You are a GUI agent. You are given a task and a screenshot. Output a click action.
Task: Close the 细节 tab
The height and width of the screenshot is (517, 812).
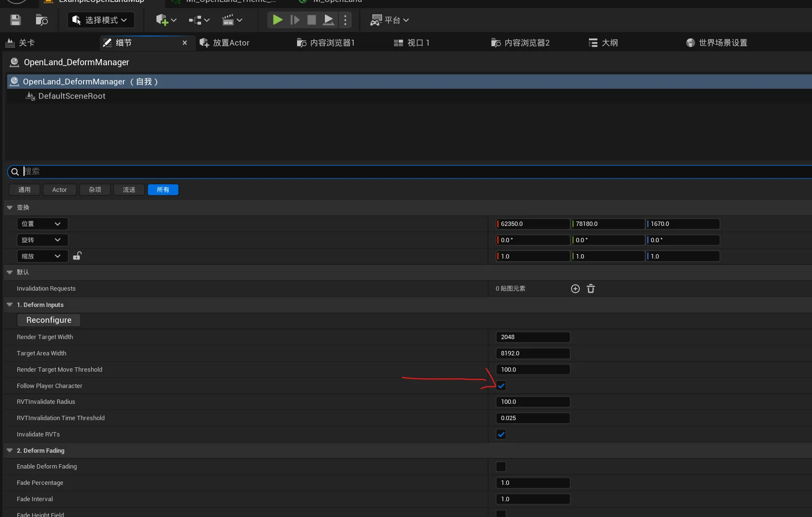(x=185, y=43)
